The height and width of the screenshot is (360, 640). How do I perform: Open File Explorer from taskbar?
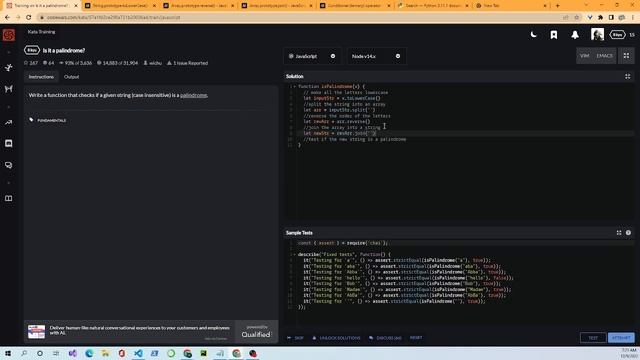point(105,353)
